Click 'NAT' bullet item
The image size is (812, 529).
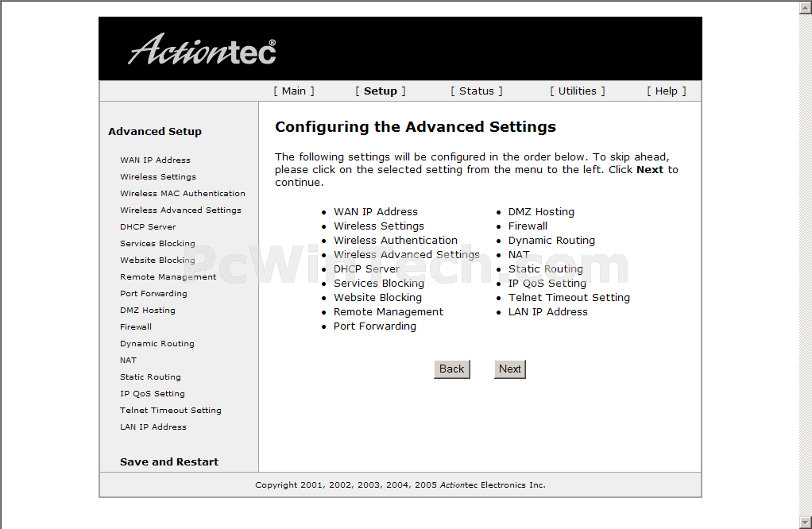(x=519, y=255)
